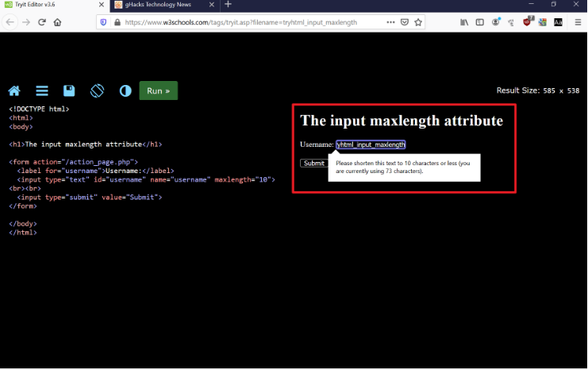The image size is (588, 370).
Task: Save page to Pocket
Action: [x=405, y=22]
